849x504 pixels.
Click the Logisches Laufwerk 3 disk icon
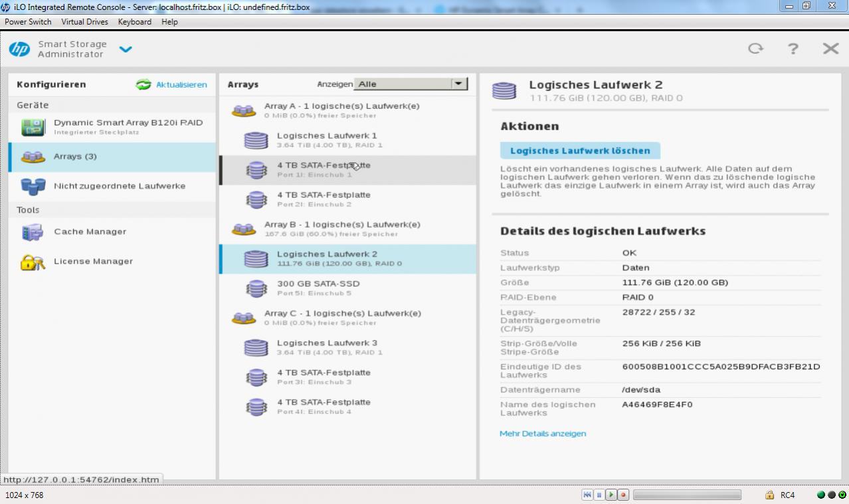[x=256, y=347]
